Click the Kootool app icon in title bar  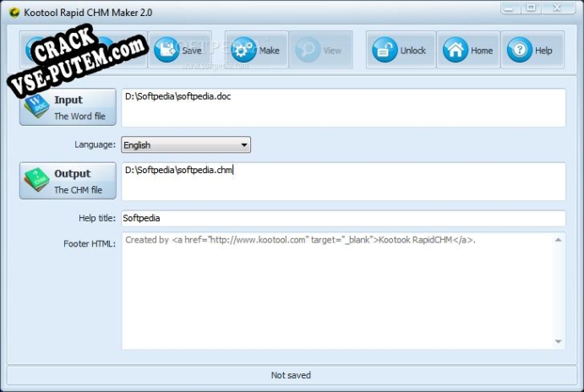(x=14, y=13)
